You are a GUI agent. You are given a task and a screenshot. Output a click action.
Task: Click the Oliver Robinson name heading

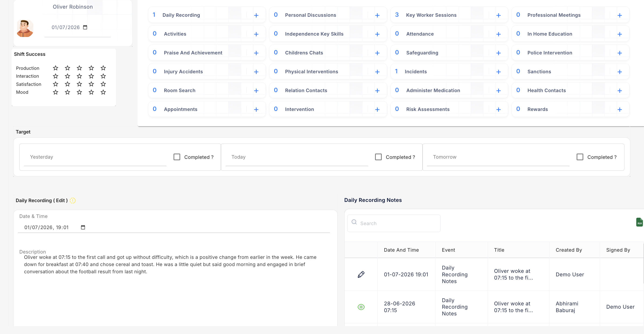tap(72, 7)
